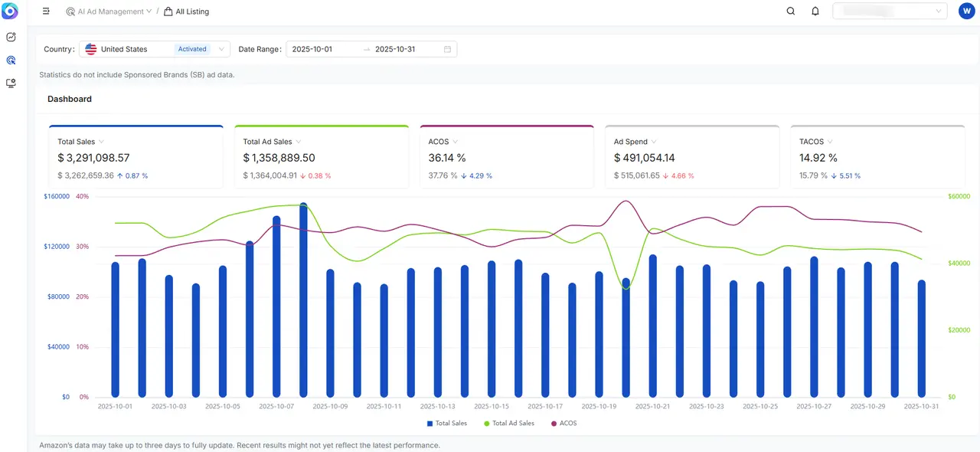
Task: Select the AI ad targeting sidebar icon
Action: [x=11, y=60]
